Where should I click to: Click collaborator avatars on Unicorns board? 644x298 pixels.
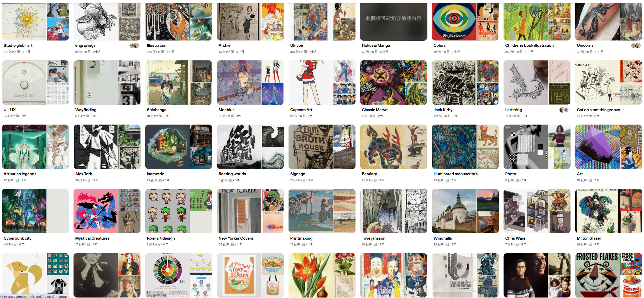(636, 45)
